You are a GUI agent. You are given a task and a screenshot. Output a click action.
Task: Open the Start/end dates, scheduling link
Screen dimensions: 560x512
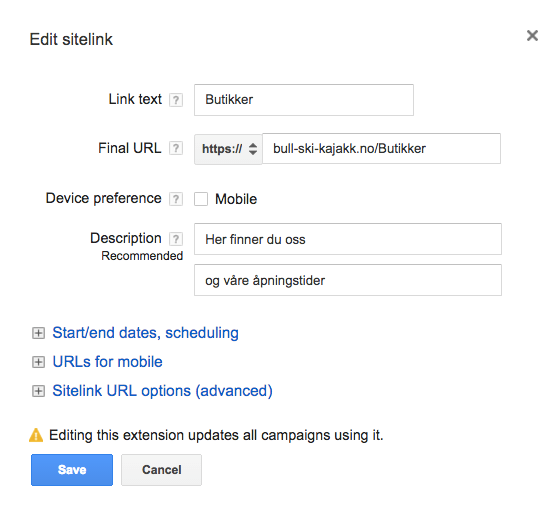145,333
